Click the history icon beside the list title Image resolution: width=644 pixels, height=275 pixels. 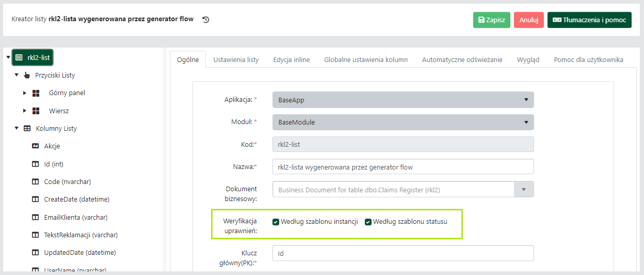[206, 20]
